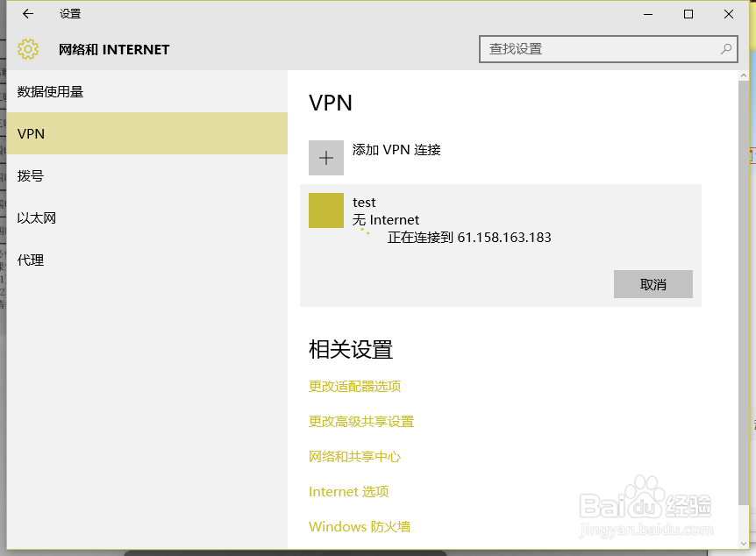Click the settings gear icon

[x=28, y=49]
